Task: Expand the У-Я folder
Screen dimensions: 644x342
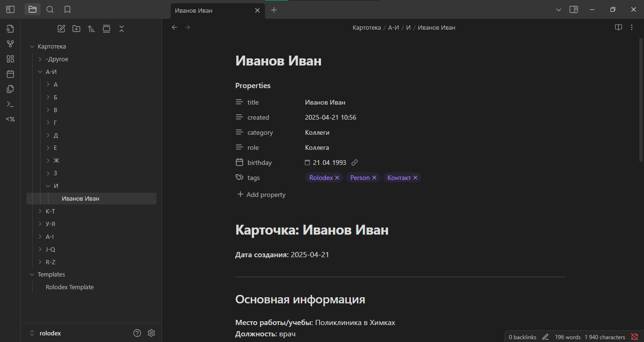Action: pos(40,224)
